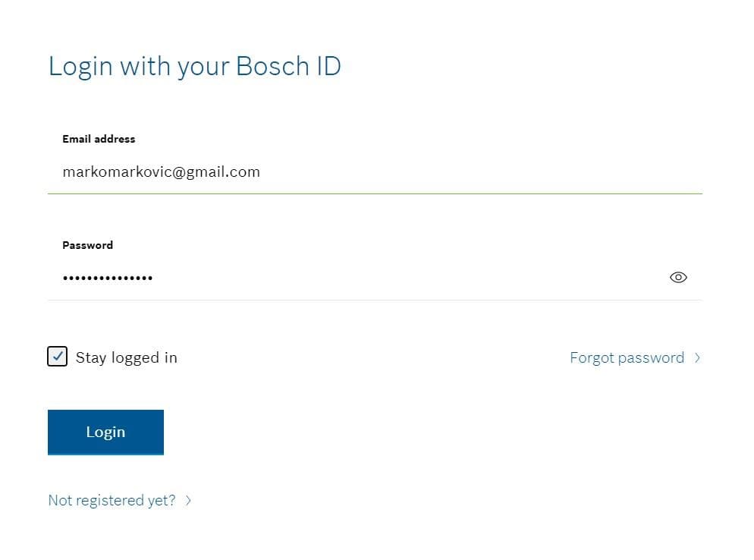Reveal the password with the eye icon

(678, 278)
